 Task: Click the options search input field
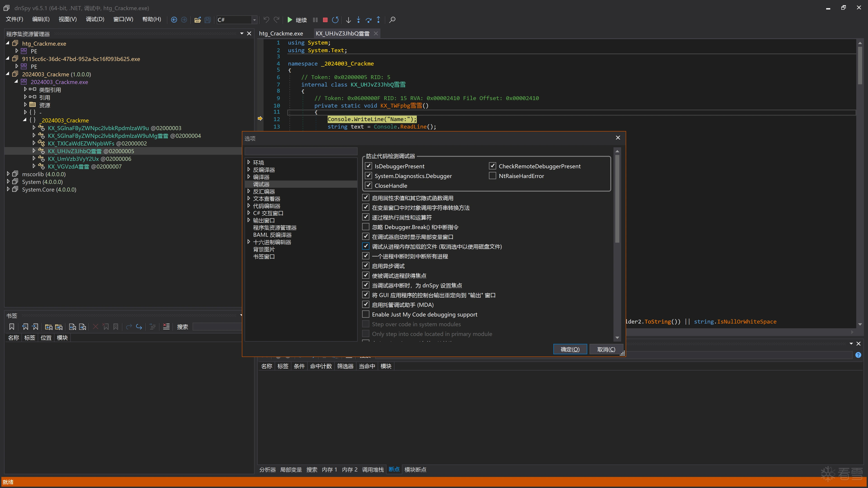pyautogui.click(x=301, y=151)
